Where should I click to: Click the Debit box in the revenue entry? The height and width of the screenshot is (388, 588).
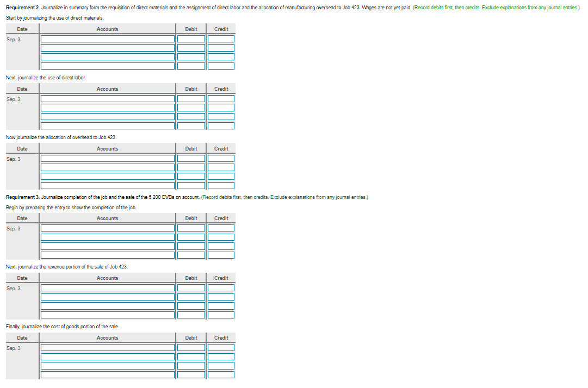pos(191,287)
